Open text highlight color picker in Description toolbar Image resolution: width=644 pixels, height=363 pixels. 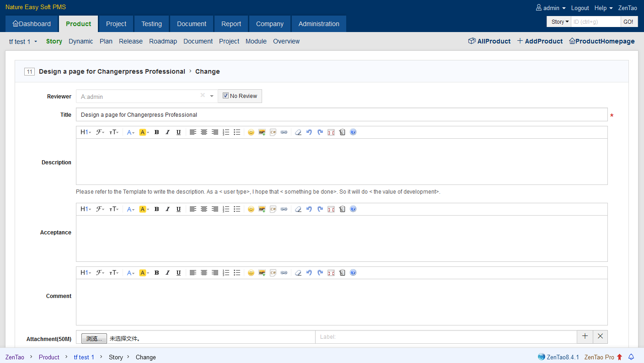pos(144,132)
